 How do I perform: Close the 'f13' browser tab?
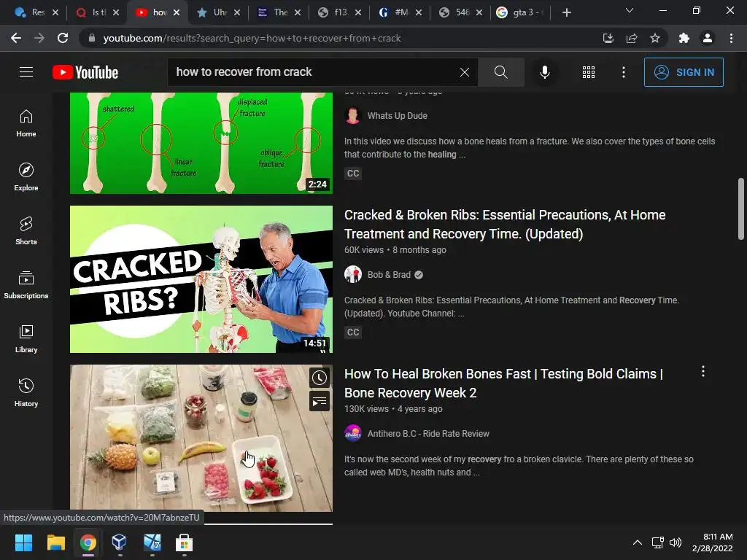coord(358,12)
